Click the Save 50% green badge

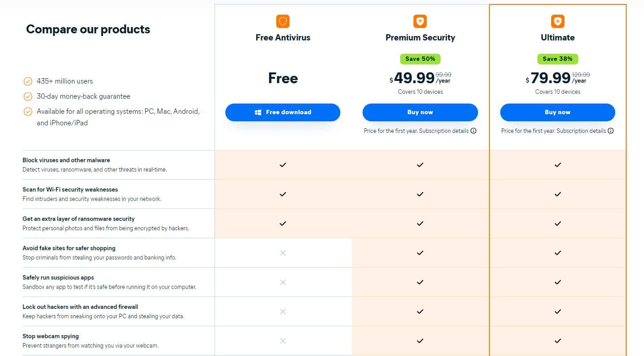click(420, 59)
